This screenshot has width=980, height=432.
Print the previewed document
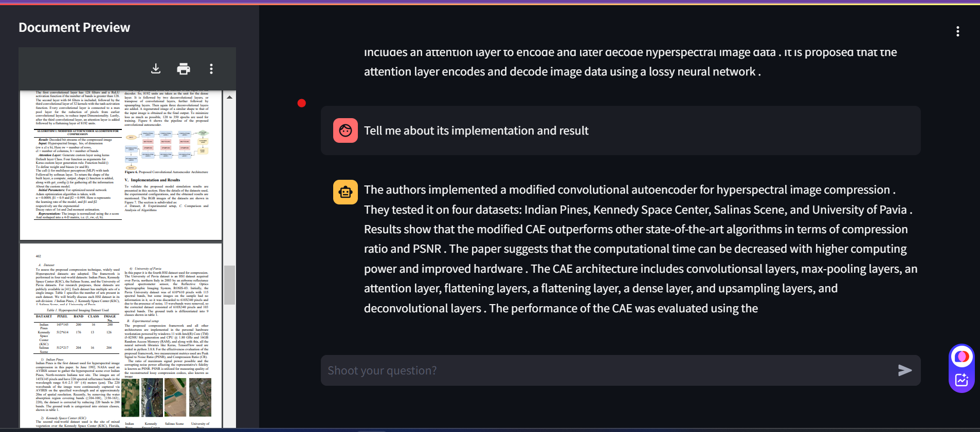pos(183,68)
